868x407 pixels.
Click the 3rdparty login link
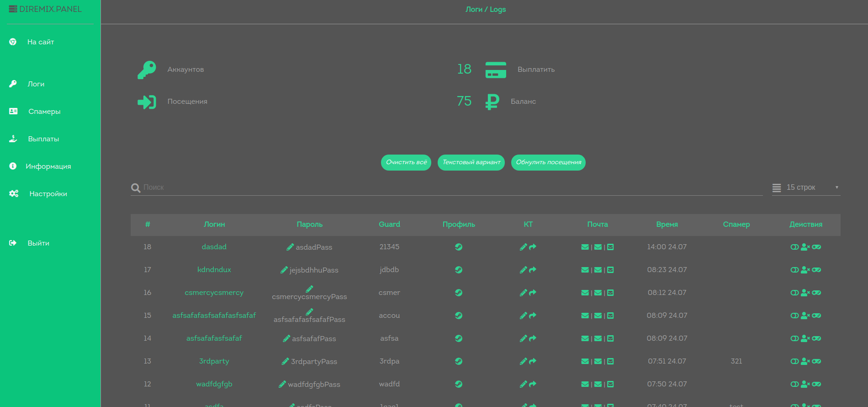pyautogui.click(x=214, y=361)
